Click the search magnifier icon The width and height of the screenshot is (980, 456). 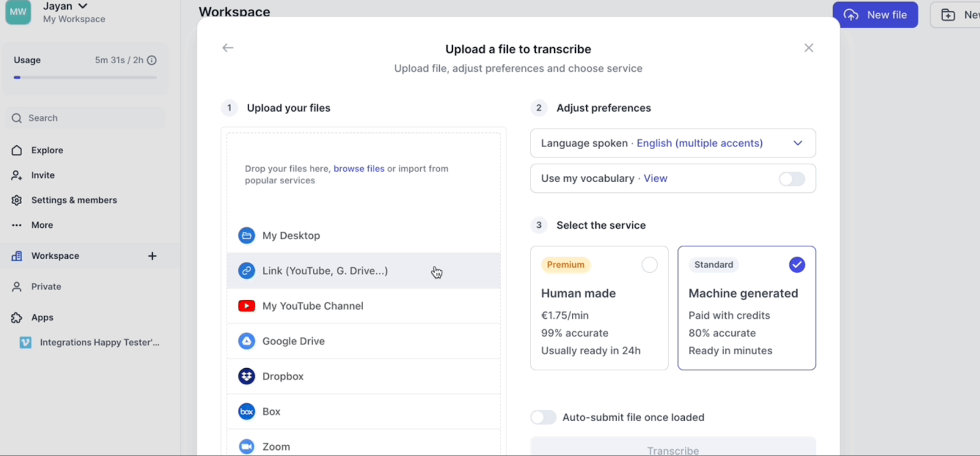(x=17, y=118)
